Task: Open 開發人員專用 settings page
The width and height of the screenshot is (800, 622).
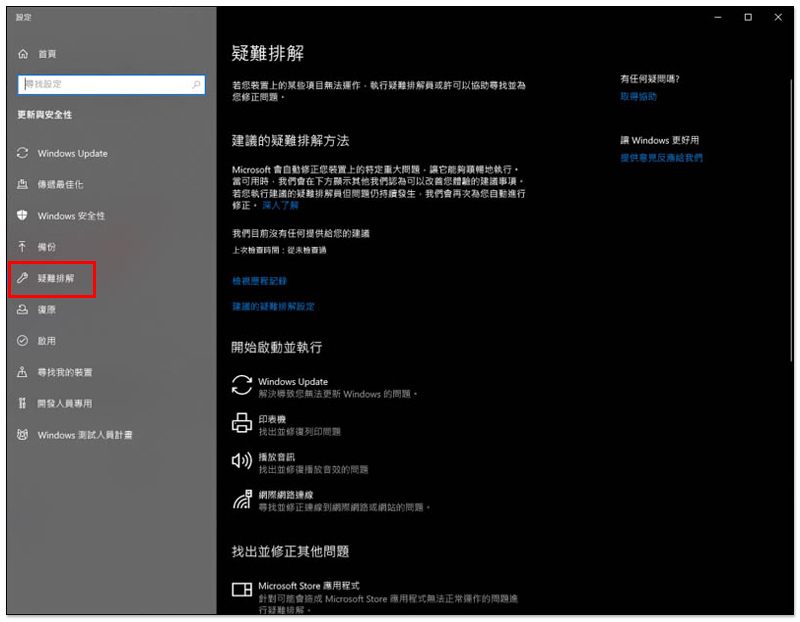Action: coord(65,404)
